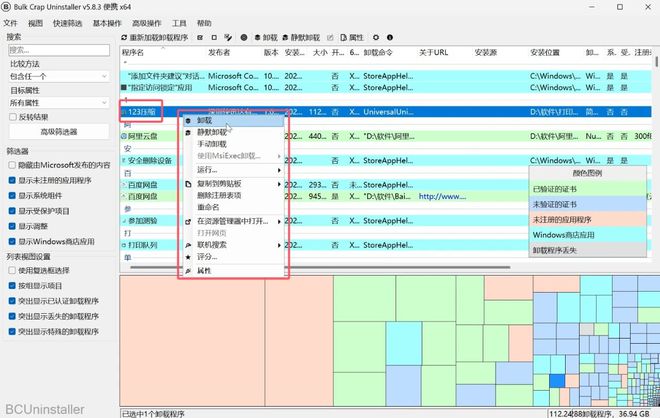Select the 参加测验 row

[386, 221]
